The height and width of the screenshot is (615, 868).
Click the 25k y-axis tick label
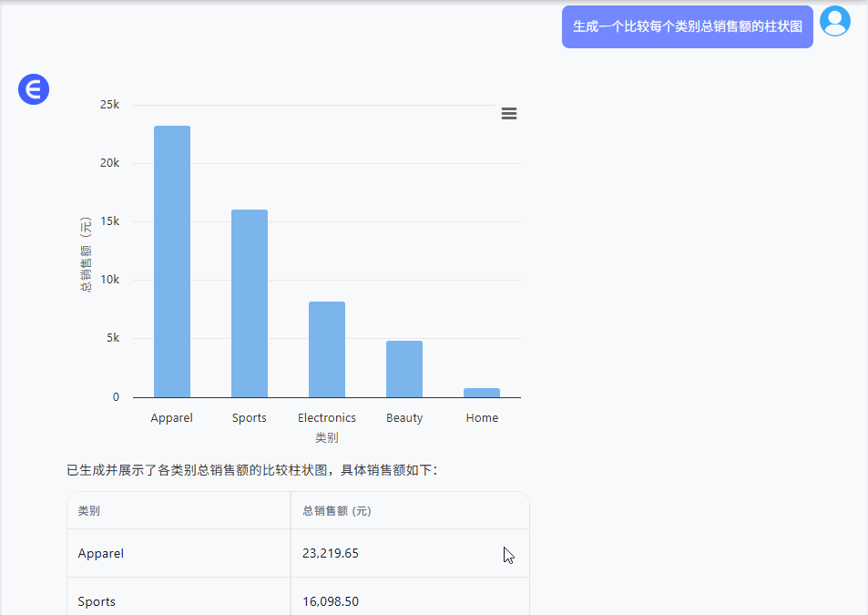click(x=109, y=105)
